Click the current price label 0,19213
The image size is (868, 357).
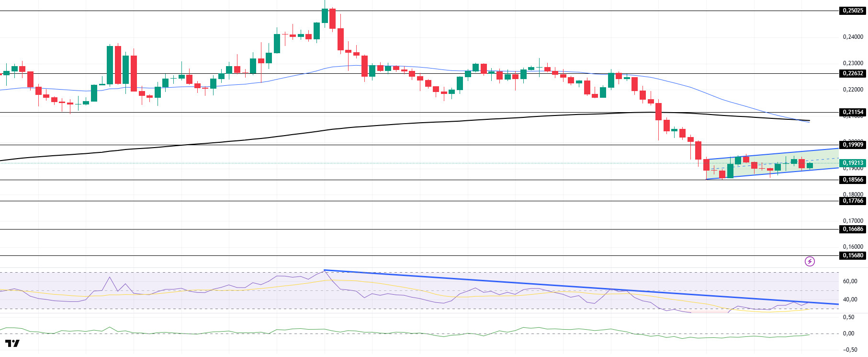853,163
